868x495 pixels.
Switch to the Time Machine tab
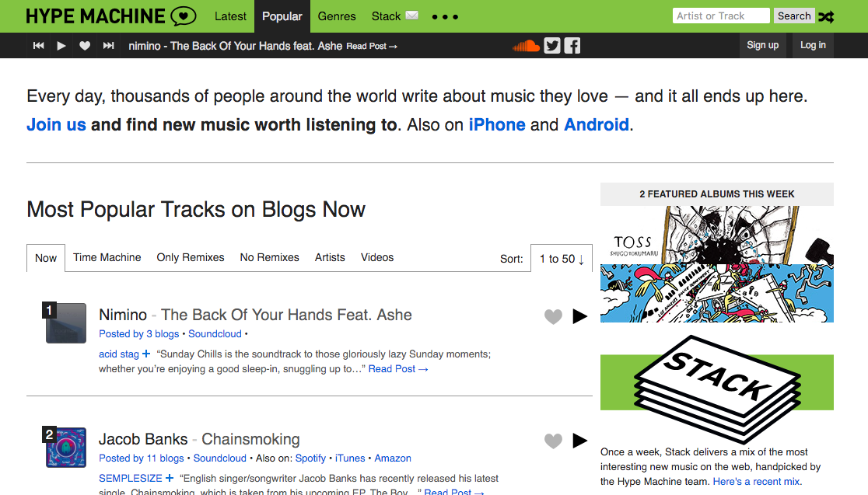pyautogui.click(x=107, y=257)
